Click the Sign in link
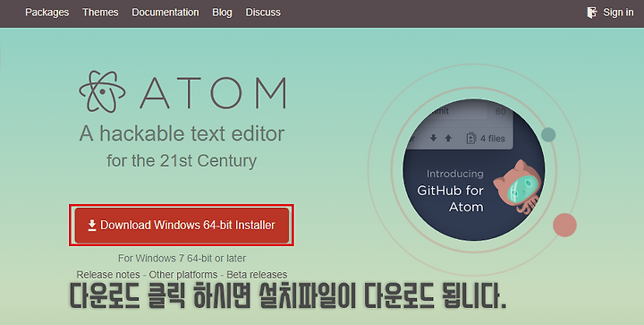The width and height of the screenshot is (644, 325). tap(618, 13)
